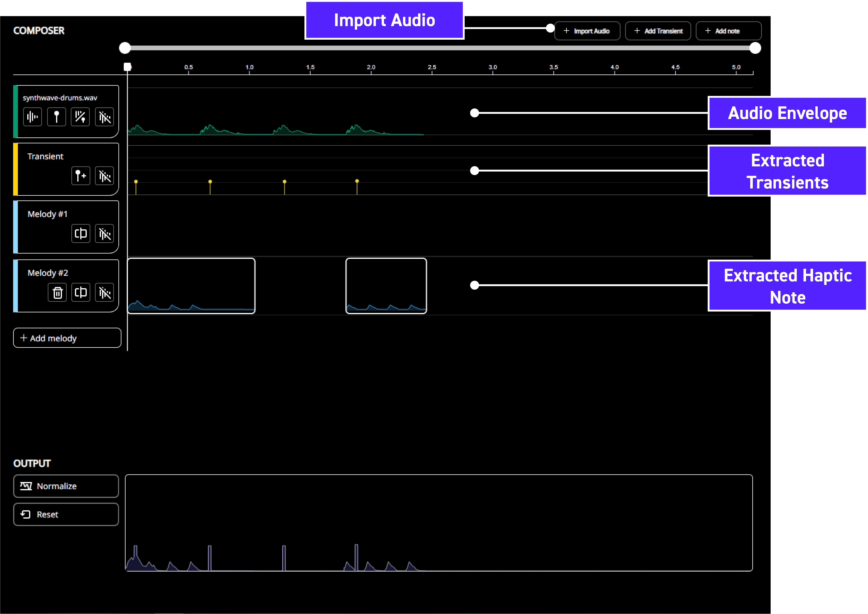Click the right handle of the range slider
This screenshot has width=868, height=614.
pos(755,48)
